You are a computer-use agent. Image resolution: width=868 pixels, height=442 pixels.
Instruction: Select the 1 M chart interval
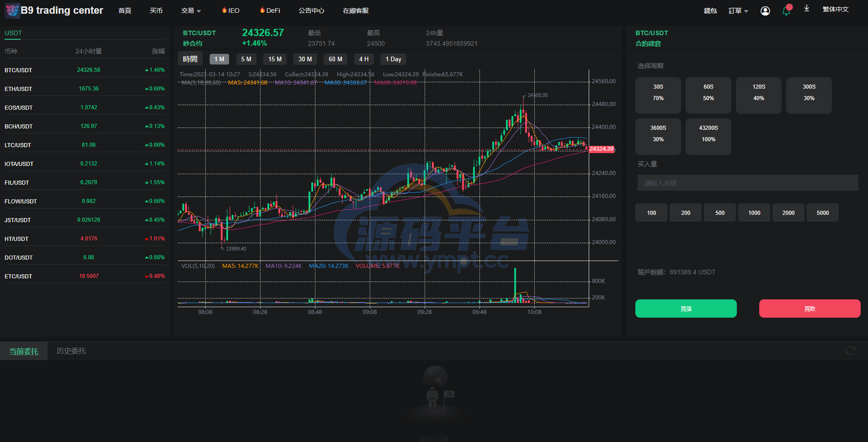tap(219, 59)
